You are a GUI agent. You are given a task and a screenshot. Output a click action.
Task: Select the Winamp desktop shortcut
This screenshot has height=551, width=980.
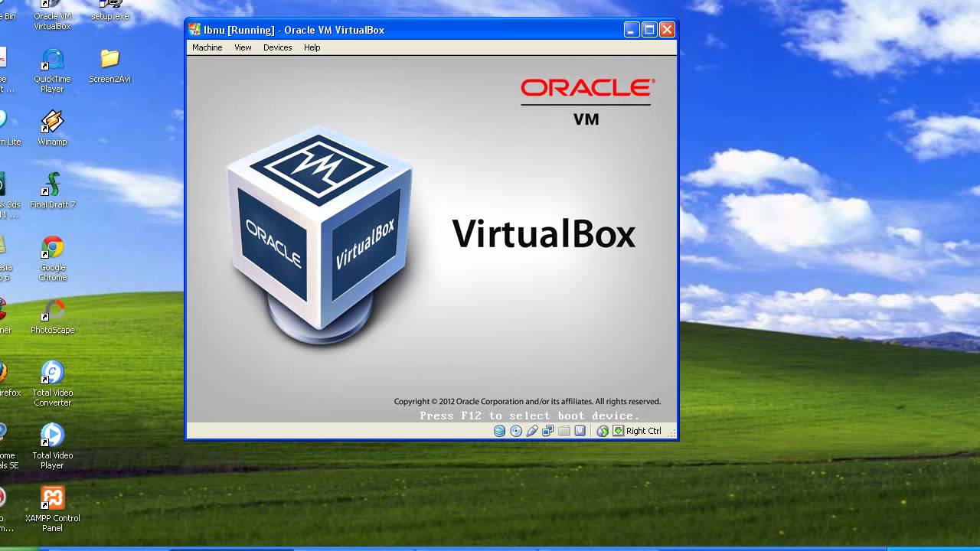pos(52,128)
